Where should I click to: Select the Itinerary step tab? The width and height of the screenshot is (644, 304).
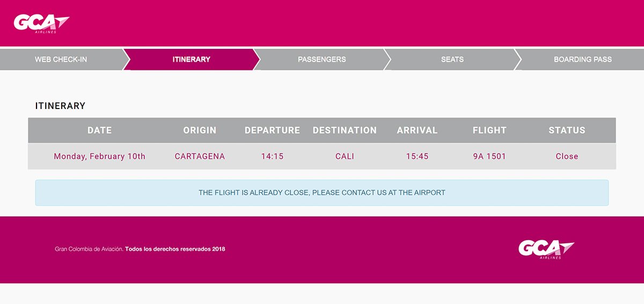[191, 59]
